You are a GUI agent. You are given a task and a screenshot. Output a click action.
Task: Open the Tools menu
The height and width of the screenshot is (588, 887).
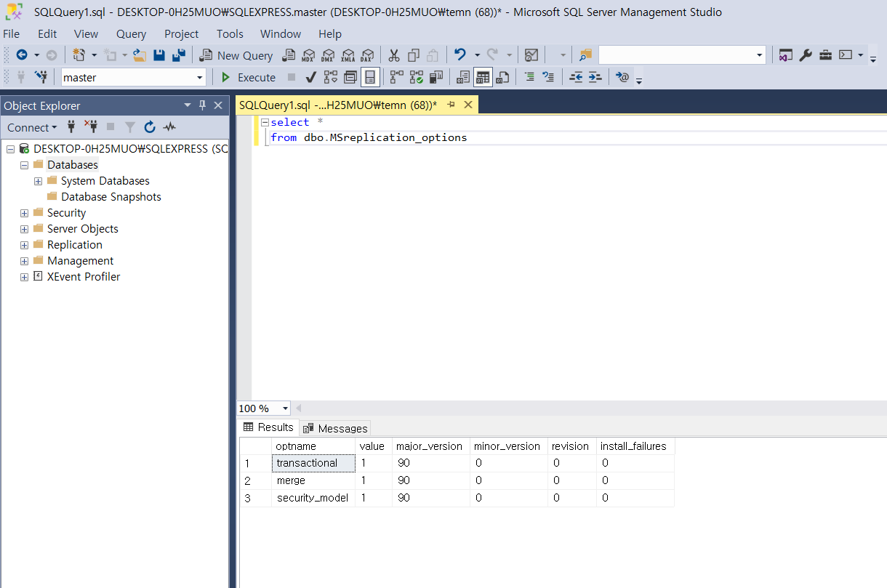(x=230, y=33)
